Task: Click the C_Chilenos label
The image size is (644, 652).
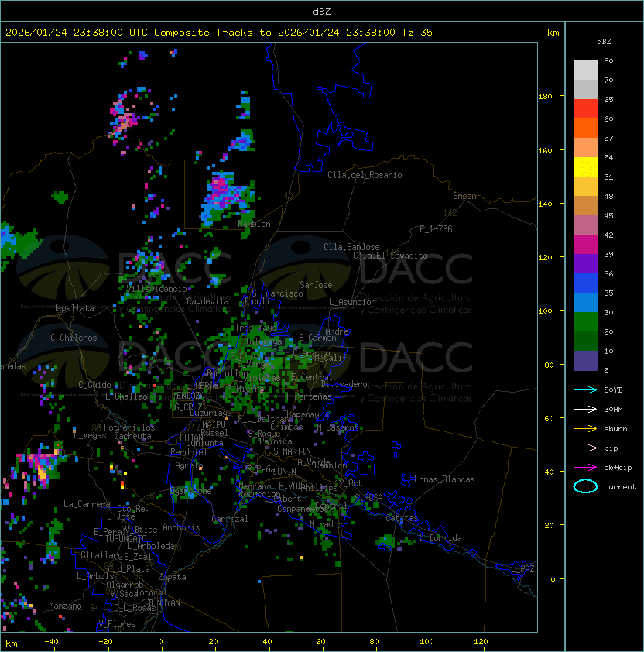Action: click(x=74, y=338)
